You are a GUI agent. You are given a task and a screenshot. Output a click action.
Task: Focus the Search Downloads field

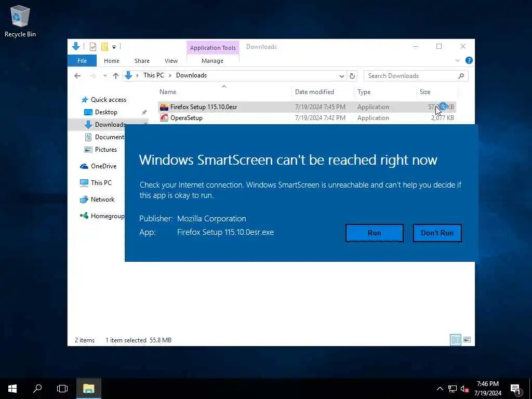point(416,76)
